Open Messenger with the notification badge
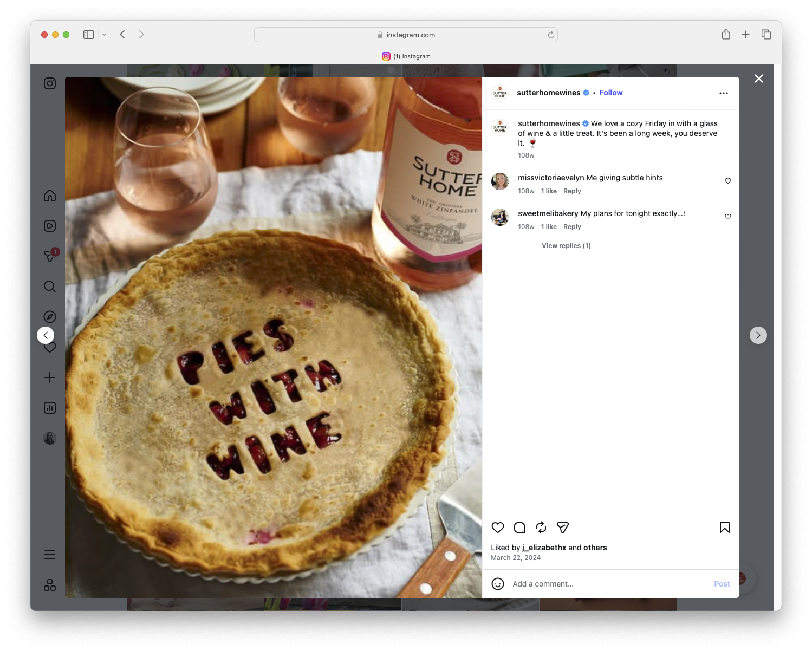Screen dimensions: 812x651 [49, 256]
